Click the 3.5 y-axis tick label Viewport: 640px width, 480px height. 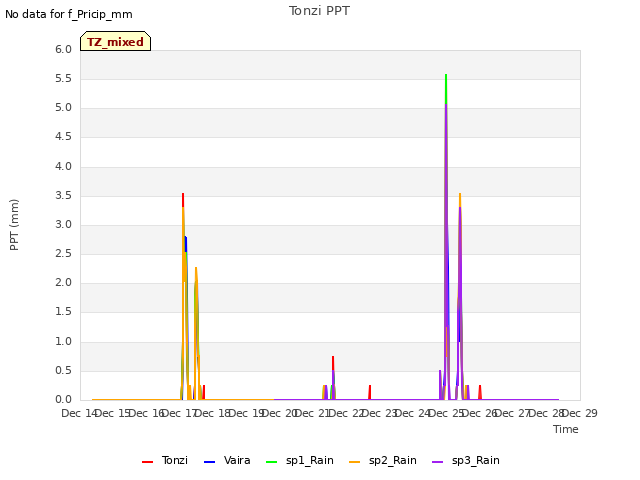point(63,196)
